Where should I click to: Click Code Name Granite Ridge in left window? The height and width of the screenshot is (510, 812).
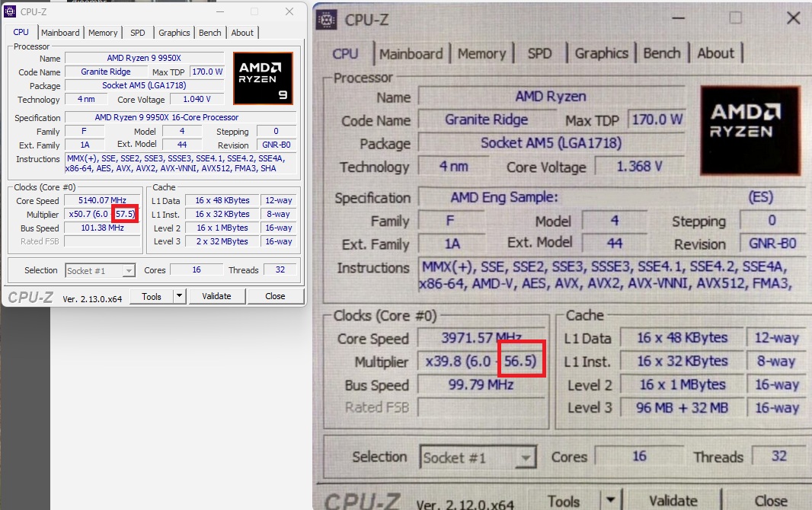pyautogui.click(x=106, y=72)
